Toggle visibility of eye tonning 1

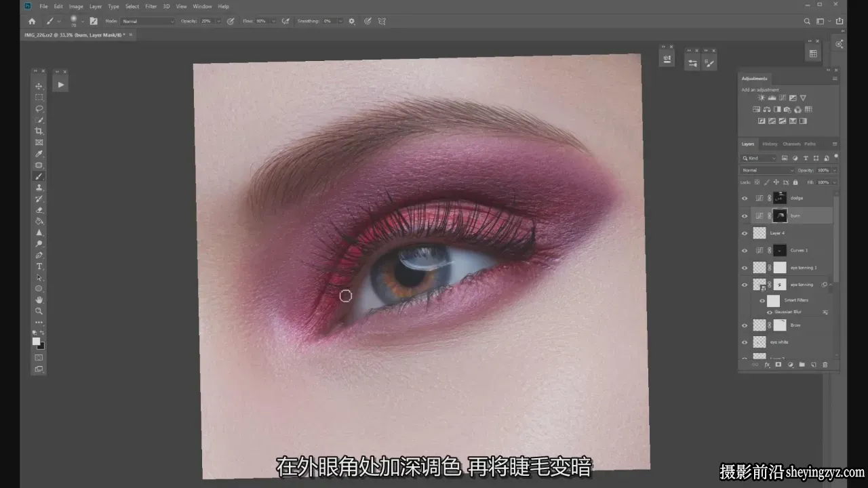[745, 268]
